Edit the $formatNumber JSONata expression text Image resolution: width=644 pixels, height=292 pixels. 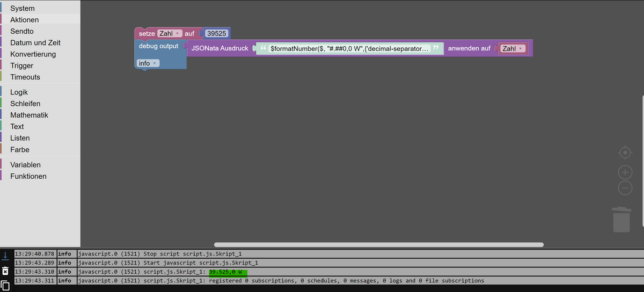pyautogui.click(x=349, y=48)
